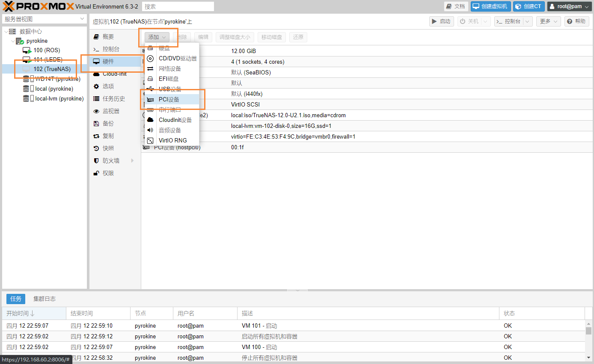Click the 帮助 help button

tap(577, 21)
